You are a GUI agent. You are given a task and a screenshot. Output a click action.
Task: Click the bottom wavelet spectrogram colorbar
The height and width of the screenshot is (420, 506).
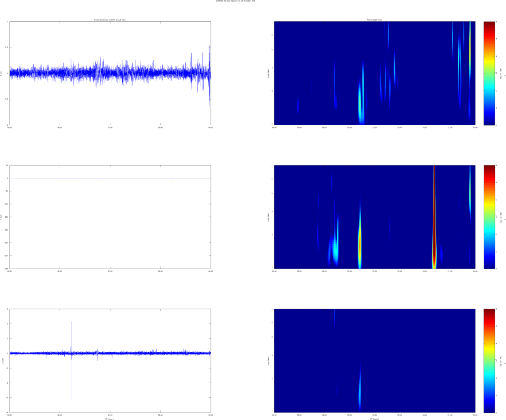[489, 361]
